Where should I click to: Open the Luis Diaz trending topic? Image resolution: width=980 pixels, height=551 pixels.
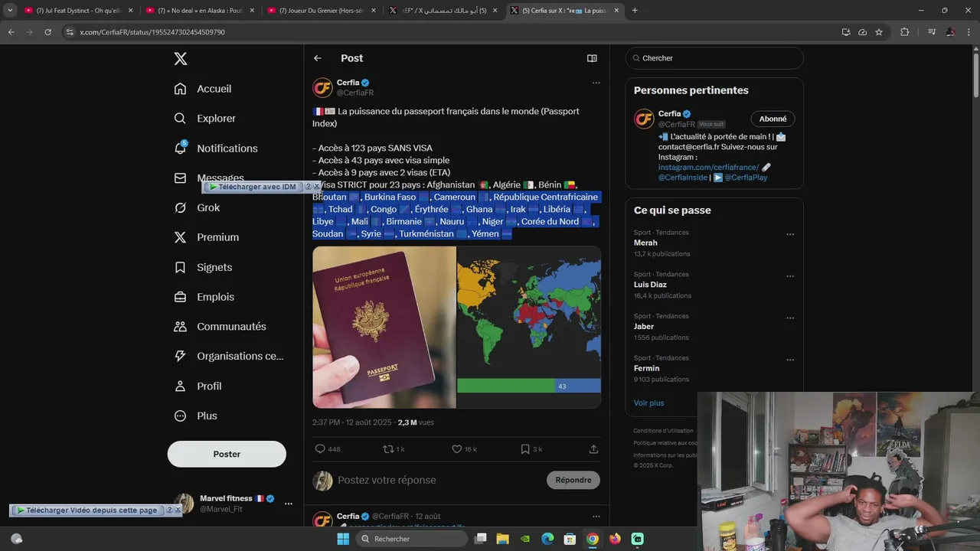point(650,285)
